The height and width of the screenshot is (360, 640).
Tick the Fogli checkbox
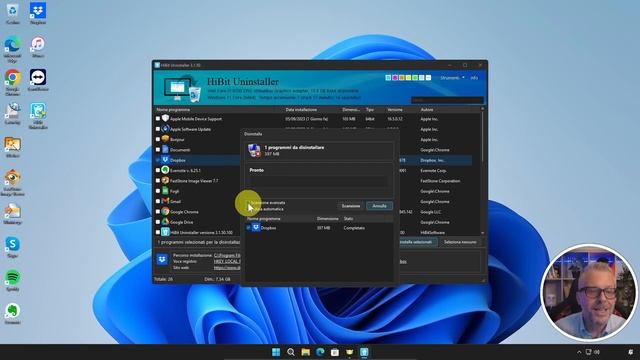click(x=158, y=191)
